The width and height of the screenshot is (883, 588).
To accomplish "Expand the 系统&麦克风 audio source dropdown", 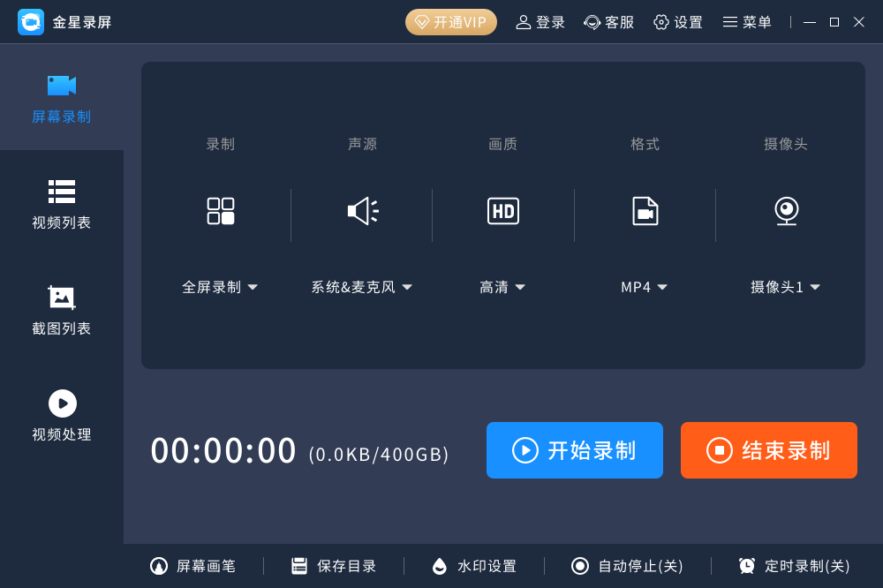I will 362,287.
